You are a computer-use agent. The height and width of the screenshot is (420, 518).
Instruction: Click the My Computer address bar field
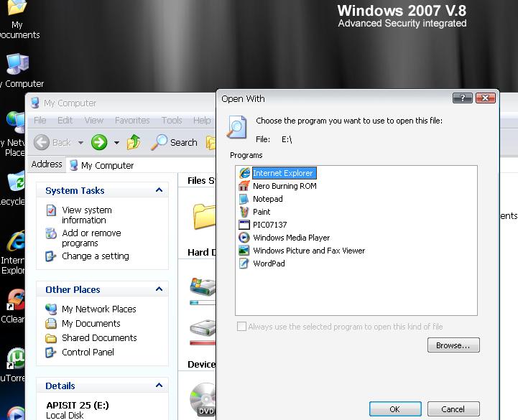[142, 165]
